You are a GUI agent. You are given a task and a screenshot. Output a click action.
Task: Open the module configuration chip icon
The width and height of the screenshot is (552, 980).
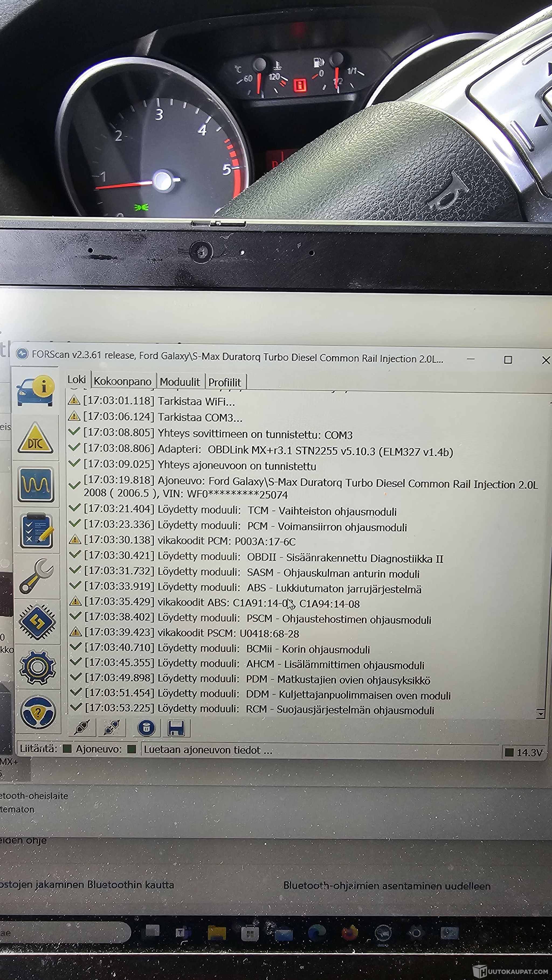37,622
